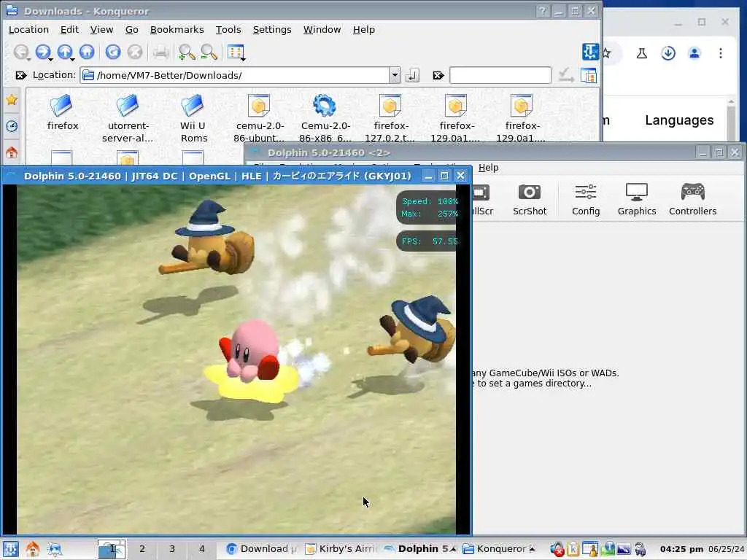Click into the Konqueror filter field
Image resolution: width=747 pixels, height=560 pixels.
point(500,75)
